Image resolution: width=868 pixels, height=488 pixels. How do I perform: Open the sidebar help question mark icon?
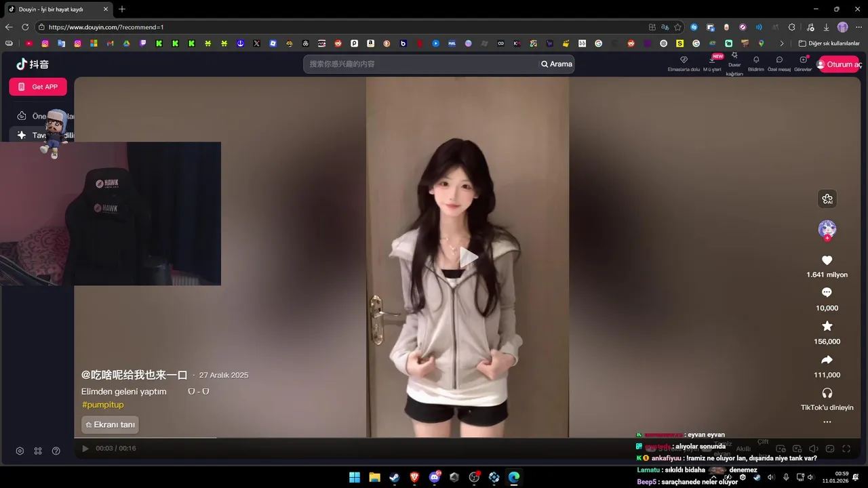pos(56,451)
